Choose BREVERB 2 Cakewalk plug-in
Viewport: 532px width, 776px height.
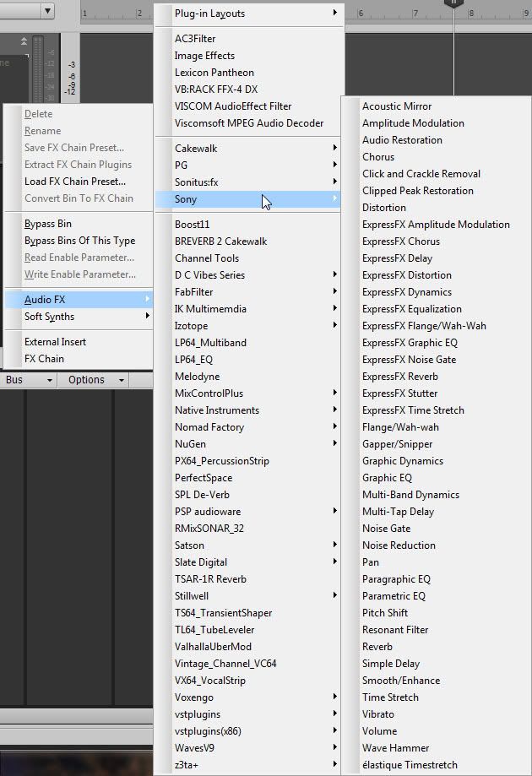click(x=220, y=241)
